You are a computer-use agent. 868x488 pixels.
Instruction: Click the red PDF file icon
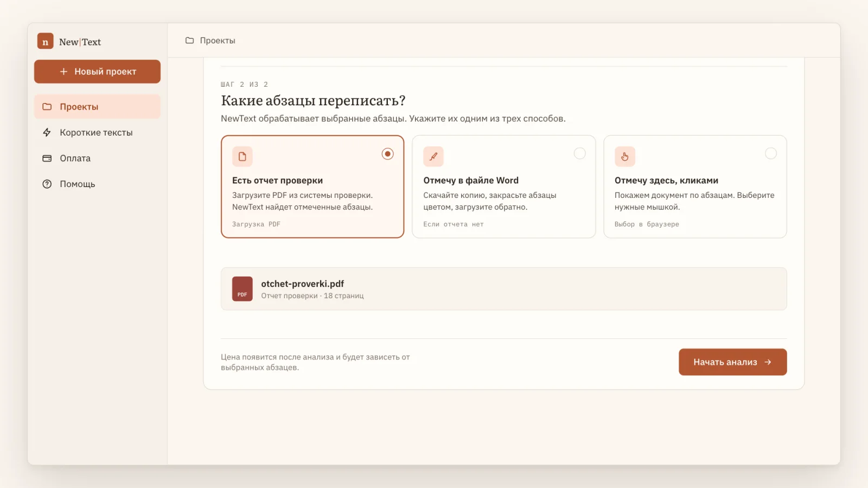click(242, 289)
